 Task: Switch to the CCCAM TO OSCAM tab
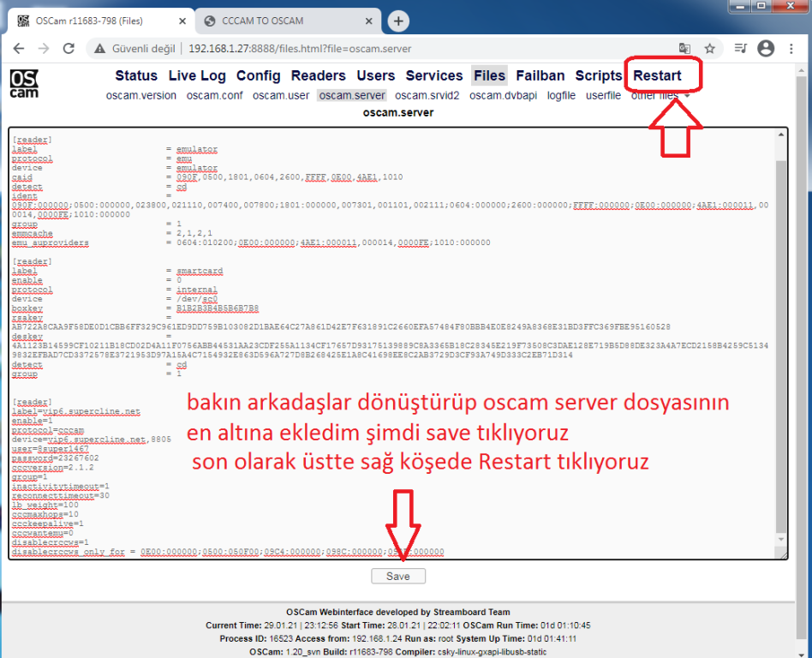tap(288, 21)
